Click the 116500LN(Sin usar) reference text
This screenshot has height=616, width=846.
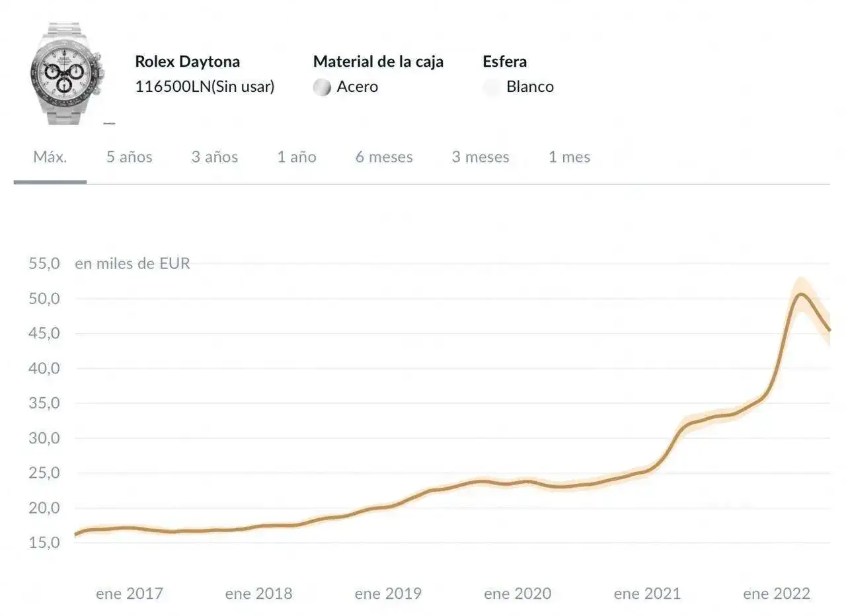click(x=204, y=87)
